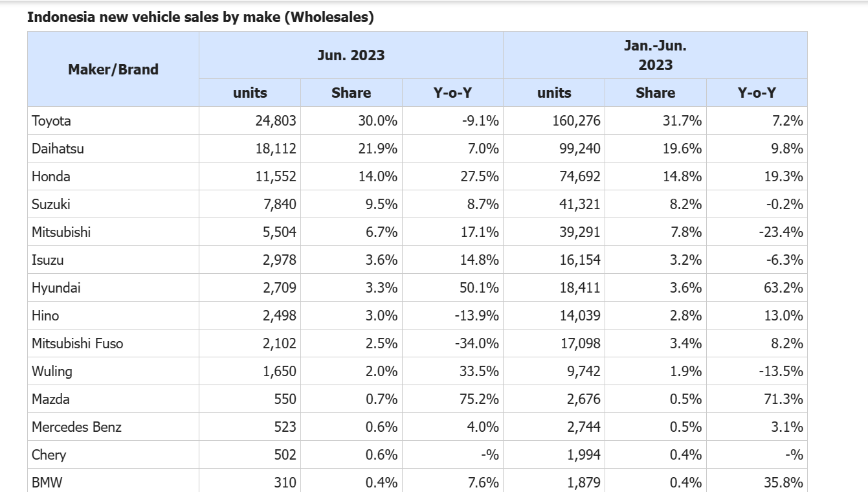Select Chery's 1,994 units cell
This screenshot has width=868, height=492.
583,455
